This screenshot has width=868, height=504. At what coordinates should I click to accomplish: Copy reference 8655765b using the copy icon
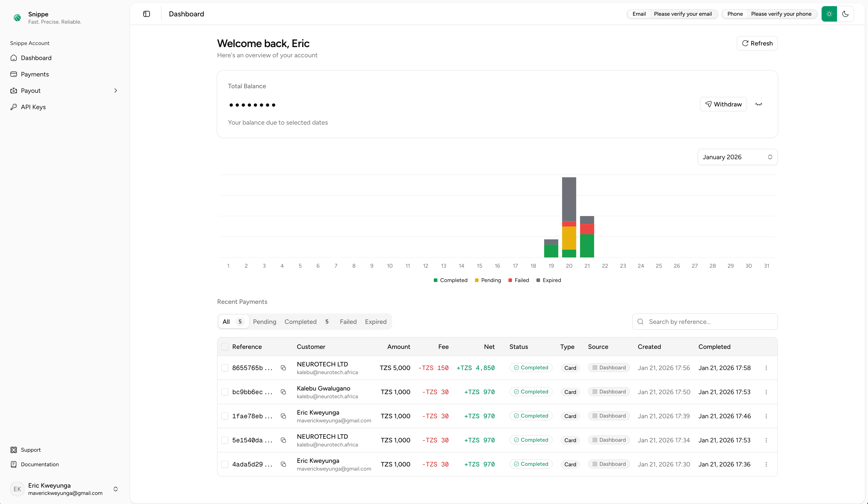click(x=283, y=368)
